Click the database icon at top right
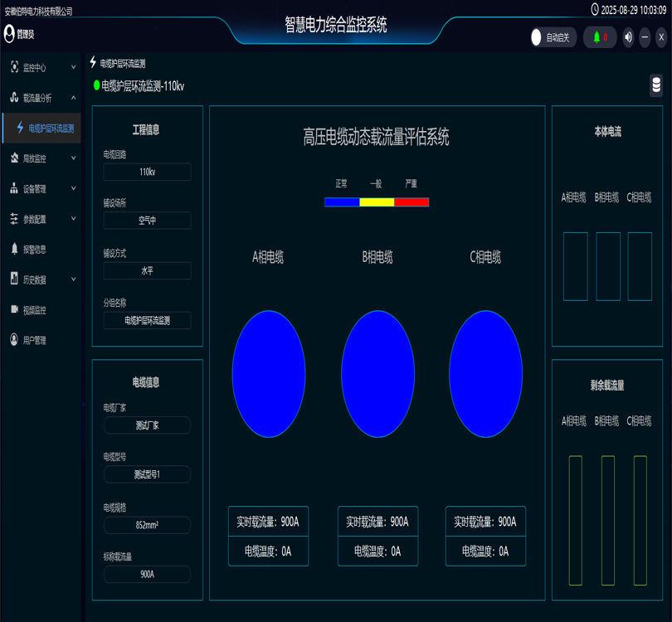The width and height of the screenshot is (672, 622). tap(656, 85)
